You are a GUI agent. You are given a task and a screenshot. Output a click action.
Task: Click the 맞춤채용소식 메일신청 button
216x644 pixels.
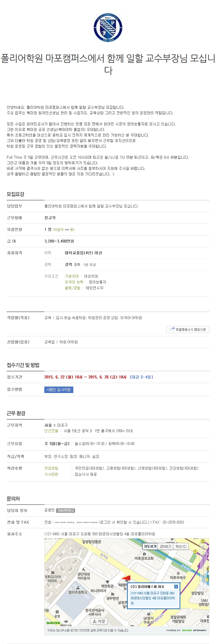pos(188,329)
